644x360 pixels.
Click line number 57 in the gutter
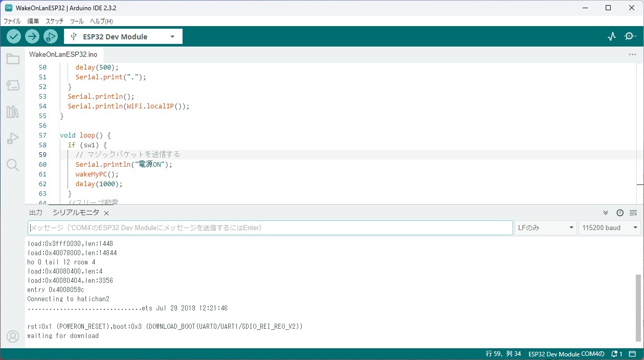click(42, 136)
